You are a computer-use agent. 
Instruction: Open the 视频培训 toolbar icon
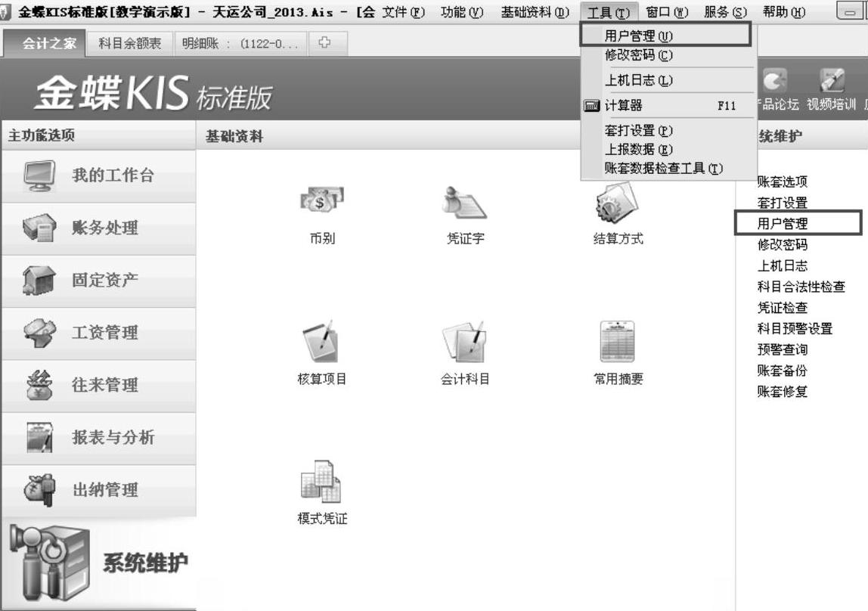tap(832, 82)
